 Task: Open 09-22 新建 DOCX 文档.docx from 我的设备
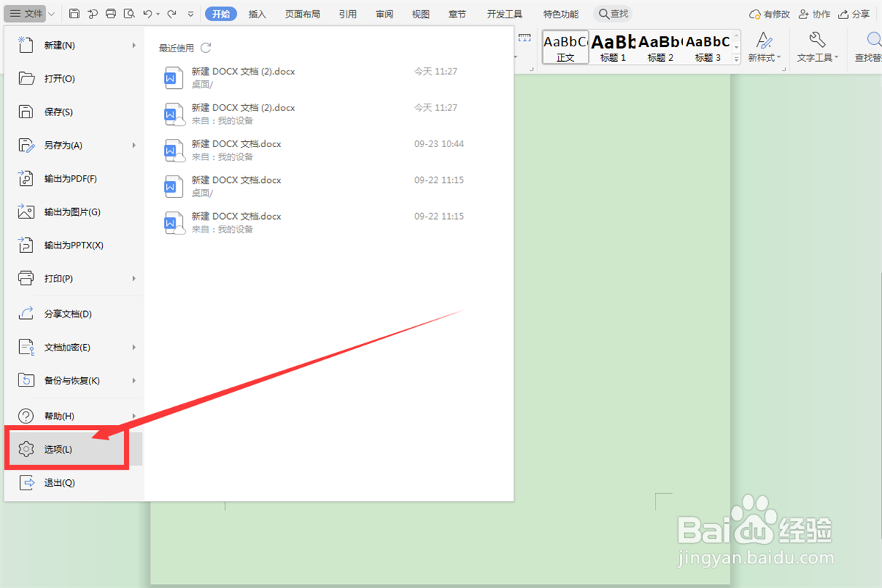(x=316, y=223)
